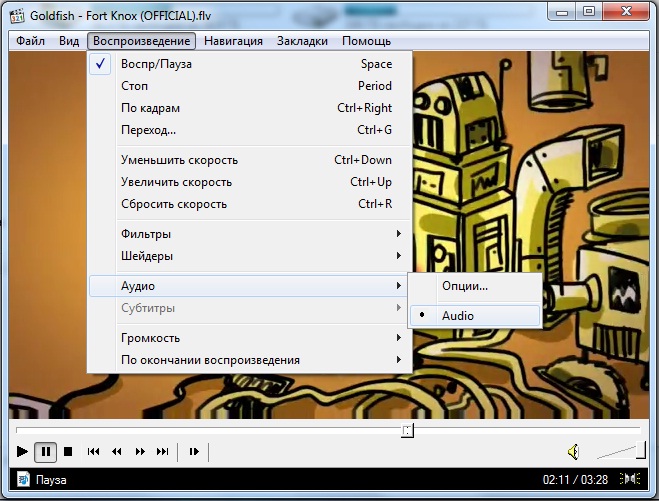Viewport: 659px width, 501px height.
Task: Click the status bar file-type icon
Action: [x=24, y=479]
